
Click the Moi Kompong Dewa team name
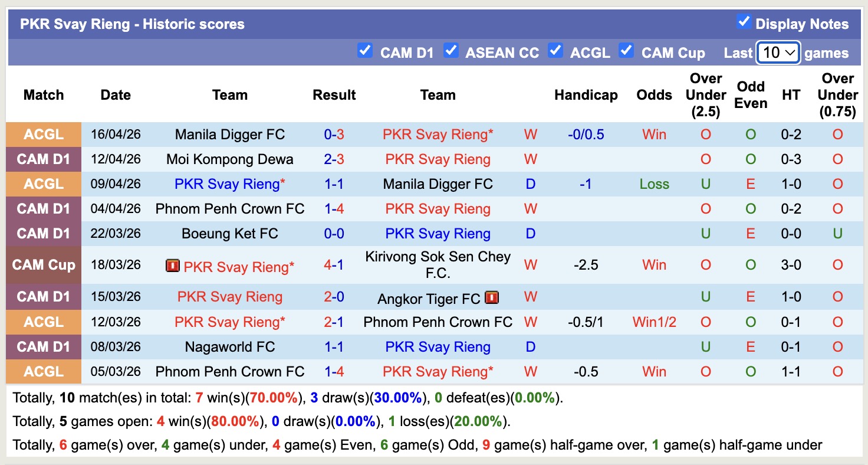point(229,159)
